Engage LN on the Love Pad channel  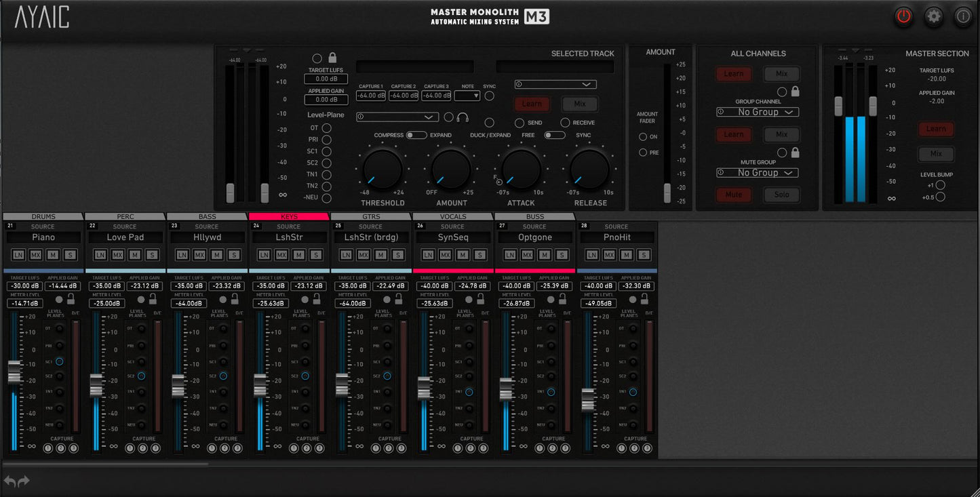(x=99, y=254)
